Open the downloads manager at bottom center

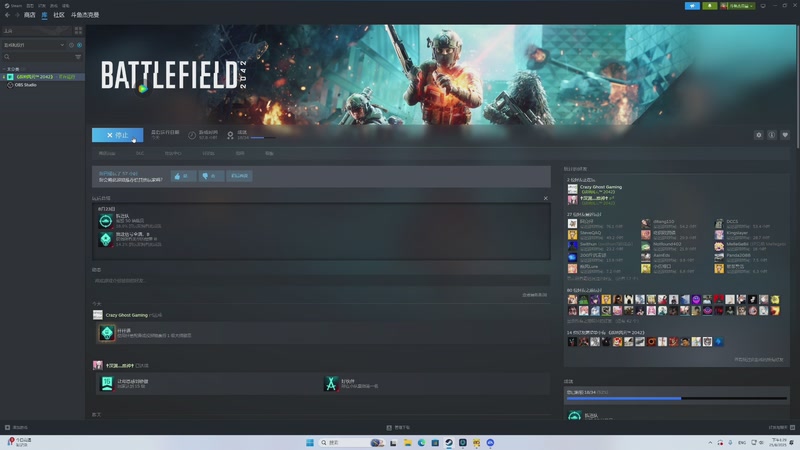click(x=398, y=428)
